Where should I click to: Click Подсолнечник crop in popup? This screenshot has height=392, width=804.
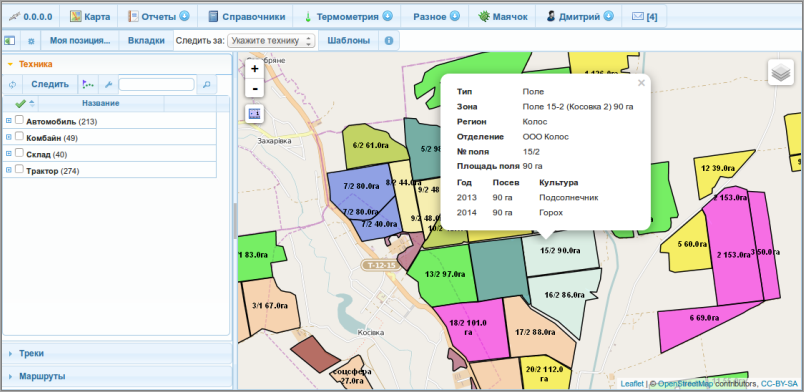click(x=569, y=198)
